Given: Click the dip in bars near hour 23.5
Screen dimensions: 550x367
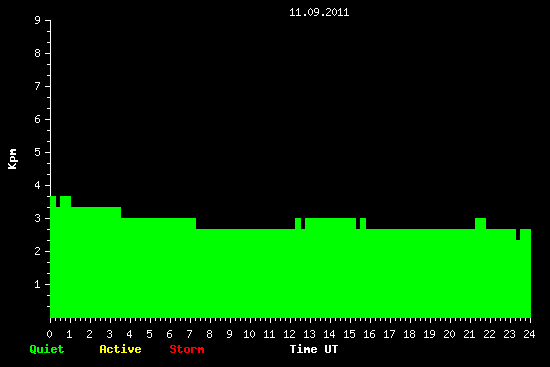Looking at the screenshot, I should (518, 235).
